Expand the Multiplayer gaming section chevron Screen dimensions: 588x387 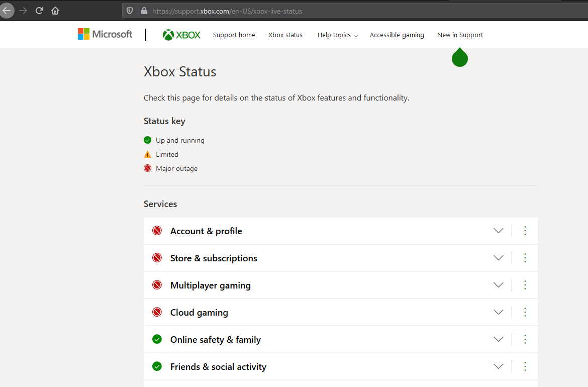(x=499, y=285)
